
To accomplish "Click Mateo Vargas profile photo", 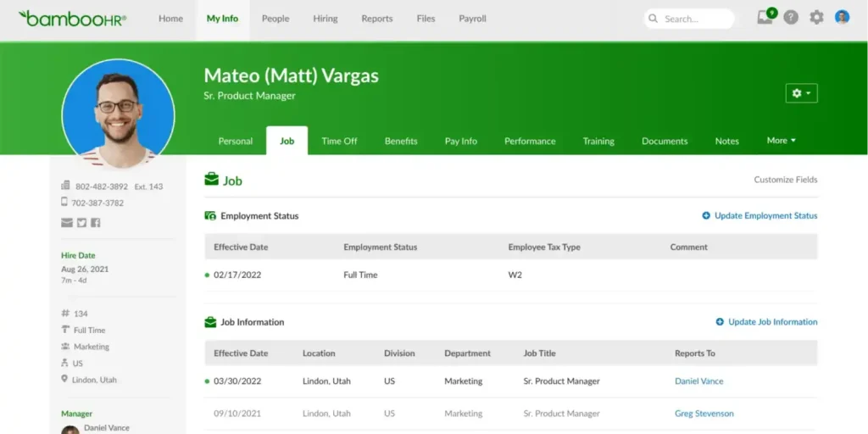I will (118, 114).
